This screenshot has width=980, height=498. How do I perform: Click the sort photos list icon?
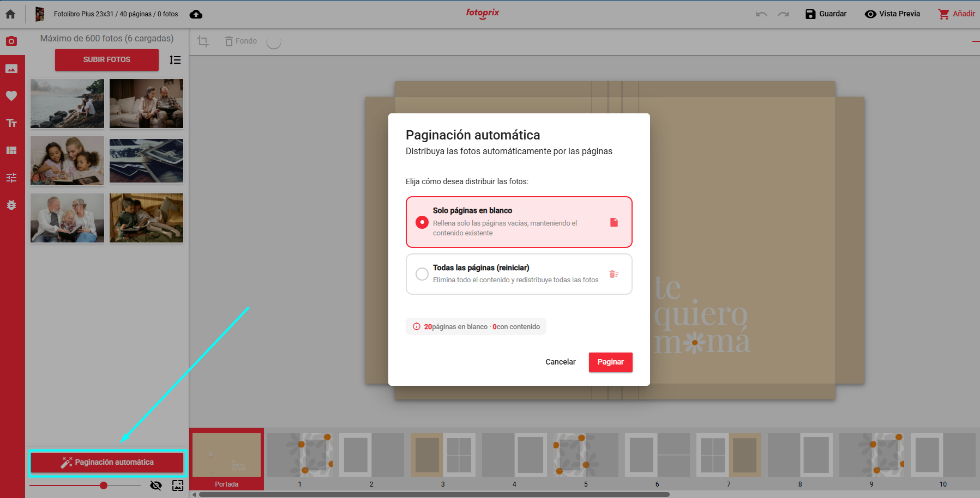(x=175, y=60)
